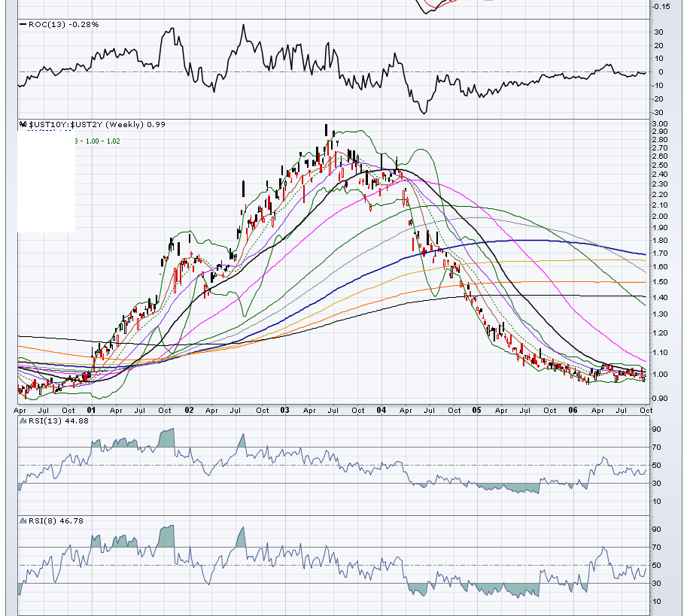Click the 1.80 value on the price axis
Image resolution: width=696 pixels, height=616 pixels.
point(660,241)
